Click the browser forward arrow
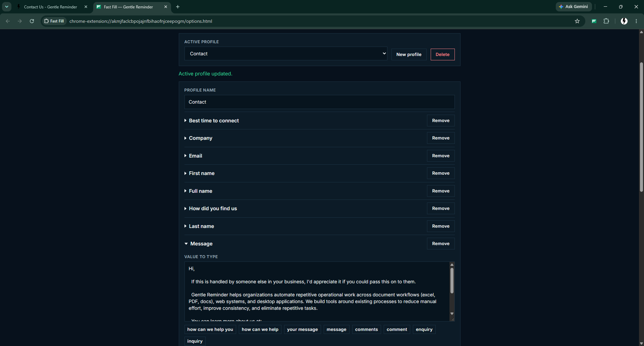The image size is (644, 346). click(x=20, y=21)
